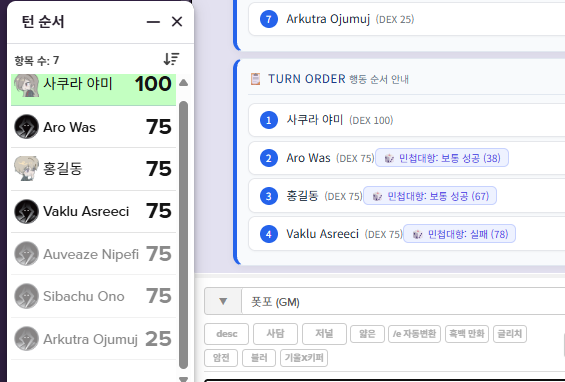The height and width of the screenshot is (382, 565).
Task: Click Vaklu Asreeci token avatar in tracker
Action: tap(26, 211)
